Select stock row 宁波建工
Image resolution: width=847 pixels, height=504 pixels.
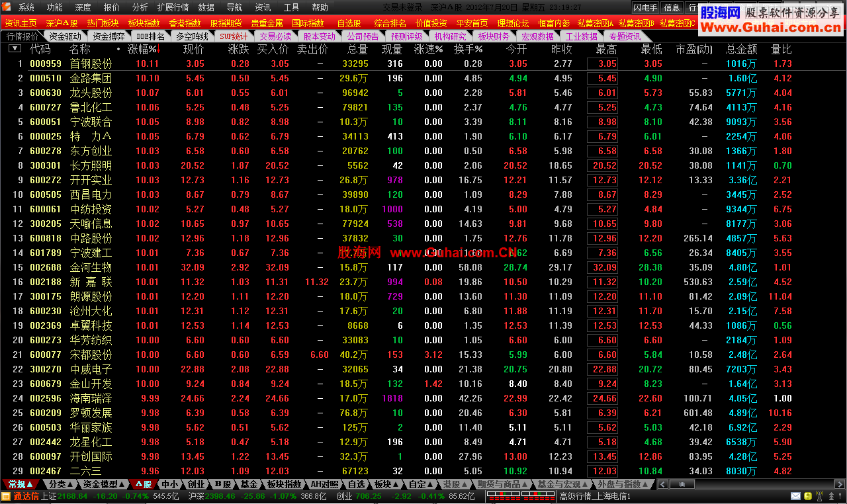(x=423, y=253)
